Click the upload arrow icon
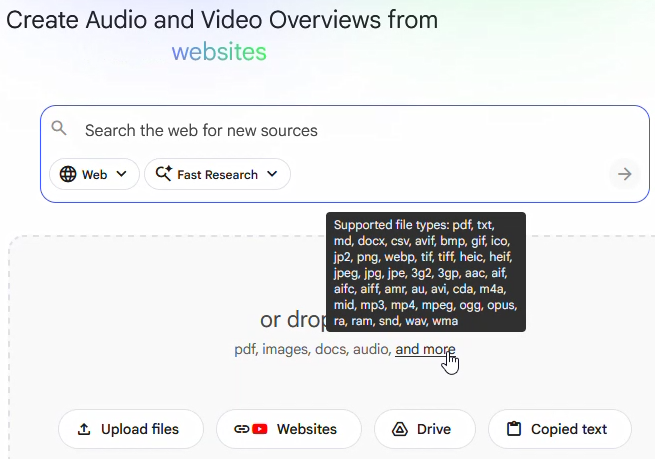The height and width of the screenshot is (459, 655). pos(83,429)
